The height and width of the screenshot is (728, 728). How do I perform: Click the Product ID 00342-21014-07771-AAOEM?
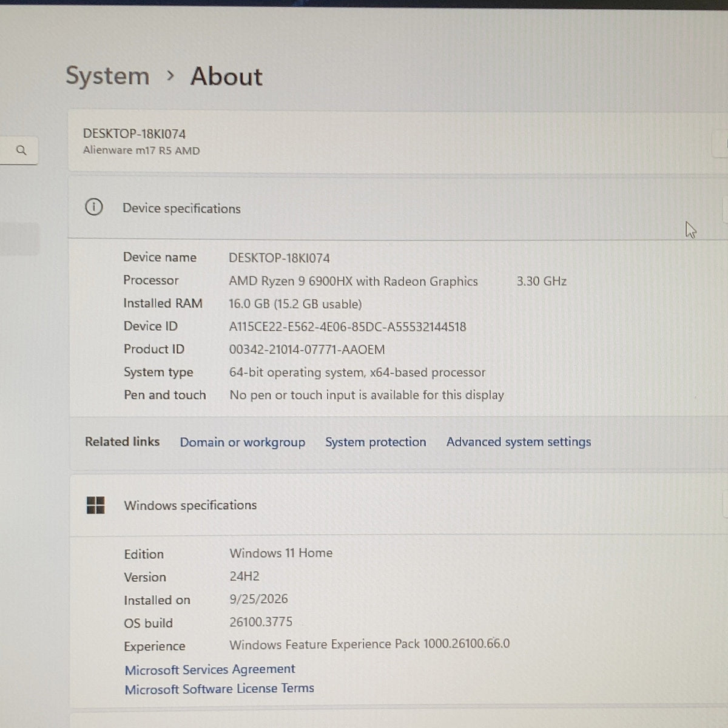click(x=307, y=349)
